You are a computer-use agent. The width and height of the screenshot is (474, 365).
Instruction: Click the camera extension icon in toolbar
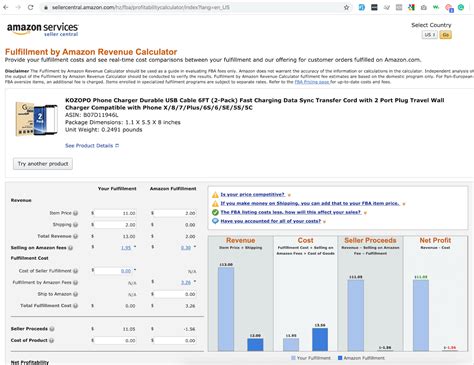424,7
